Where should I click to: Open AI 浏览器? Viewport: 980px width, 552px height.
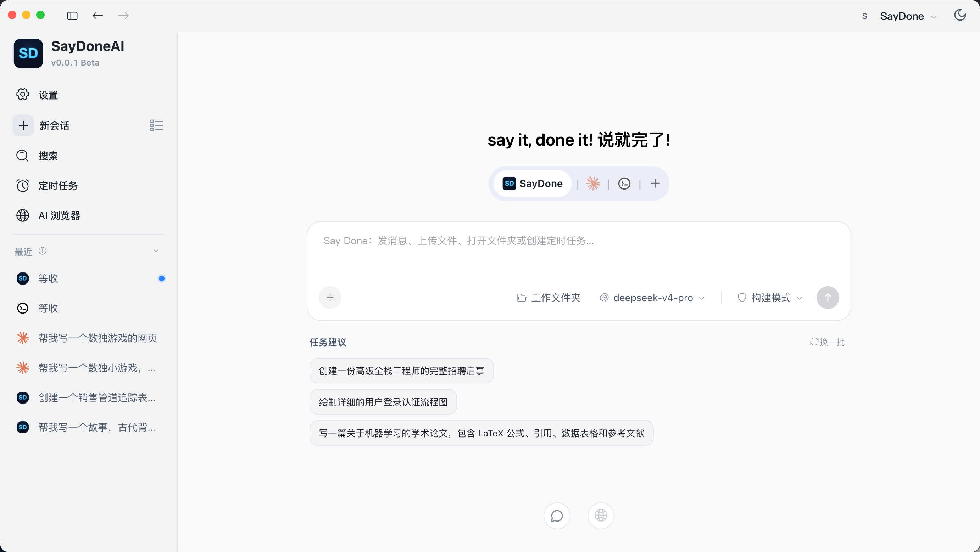click(88, 215)
